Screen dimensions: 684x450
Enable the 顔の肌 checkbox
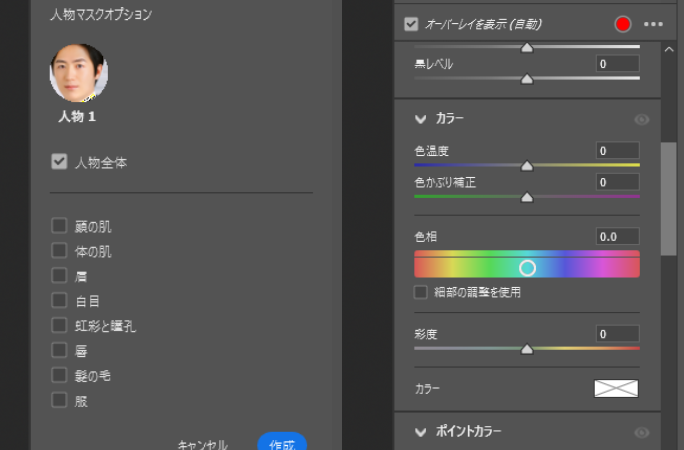click(59, 227)
